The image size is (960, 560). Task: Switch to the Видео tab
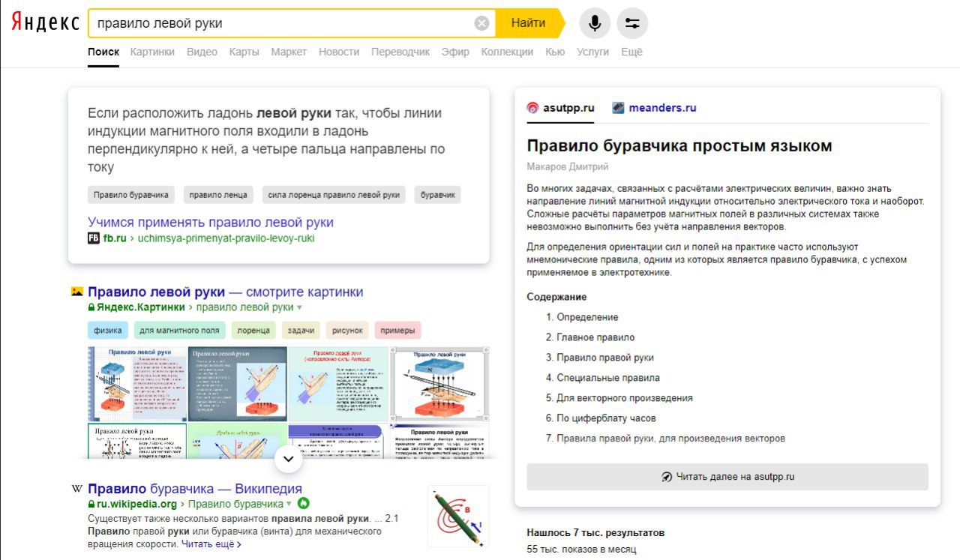pos(202,52)
